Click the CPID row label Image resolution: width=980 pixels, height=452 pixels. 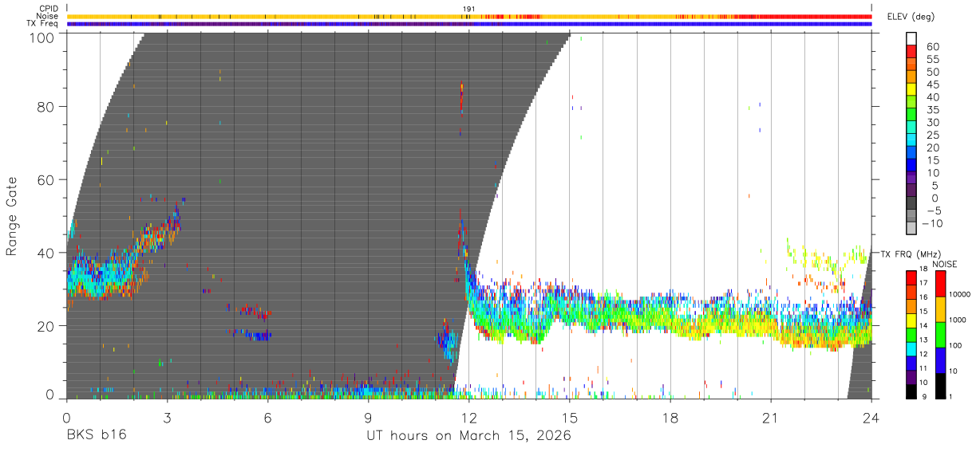coord(49,9)
